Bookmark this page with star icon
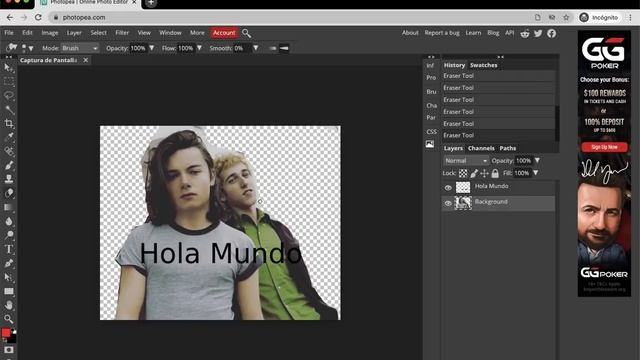 tap(566, 17)
